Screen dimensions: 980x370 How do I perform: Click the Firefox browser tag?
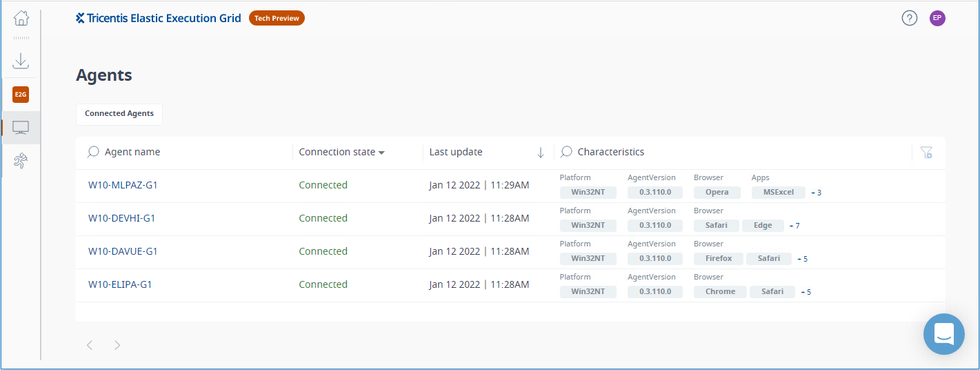click(718, 259)
